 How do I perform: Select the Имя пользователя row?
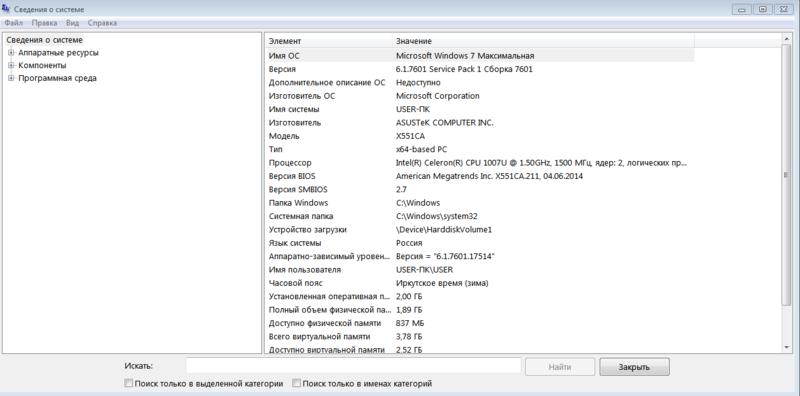[x=480, y=269]
